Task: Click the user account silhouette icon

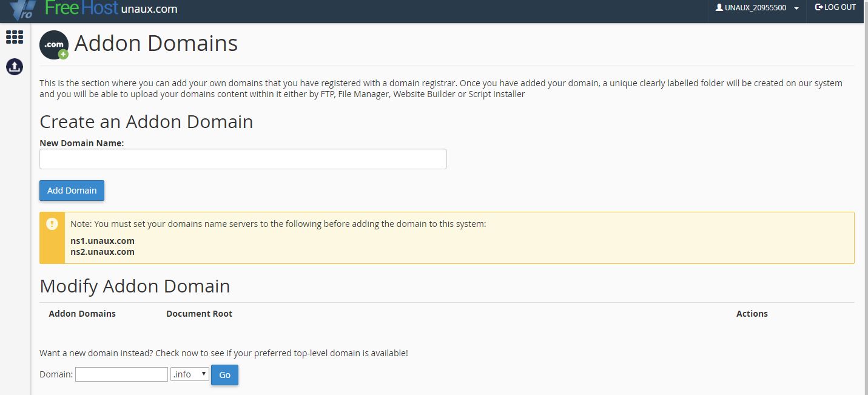Action: click(x=719, y=7)
